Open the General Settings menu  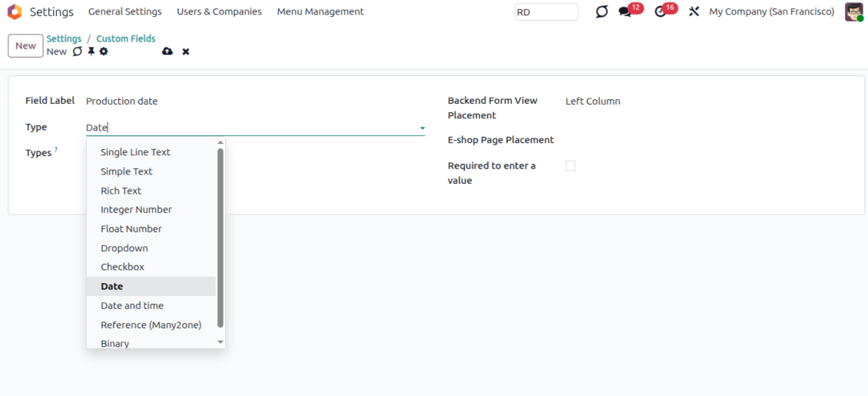(x=124, y=12)
